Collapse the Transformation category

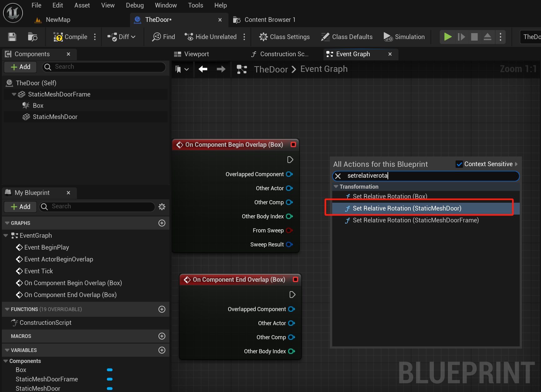[336, 187]
